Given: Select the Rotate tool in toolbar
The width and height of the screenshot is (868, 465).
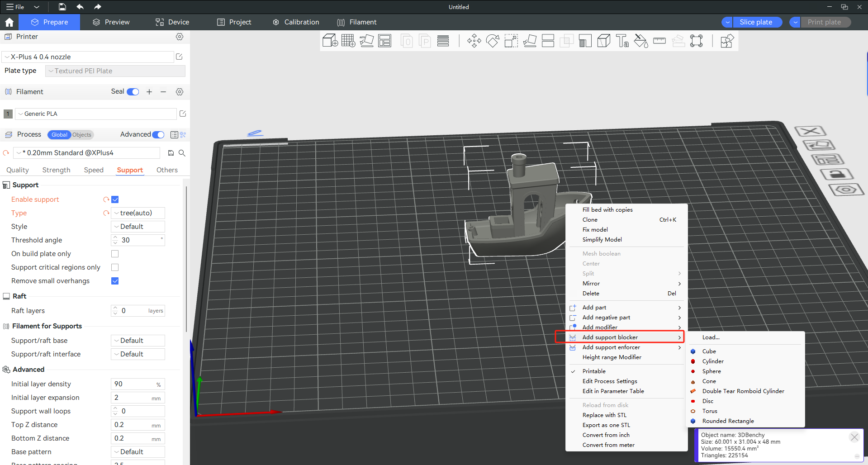Looking at the screenshot, I should tap(493, 41).
